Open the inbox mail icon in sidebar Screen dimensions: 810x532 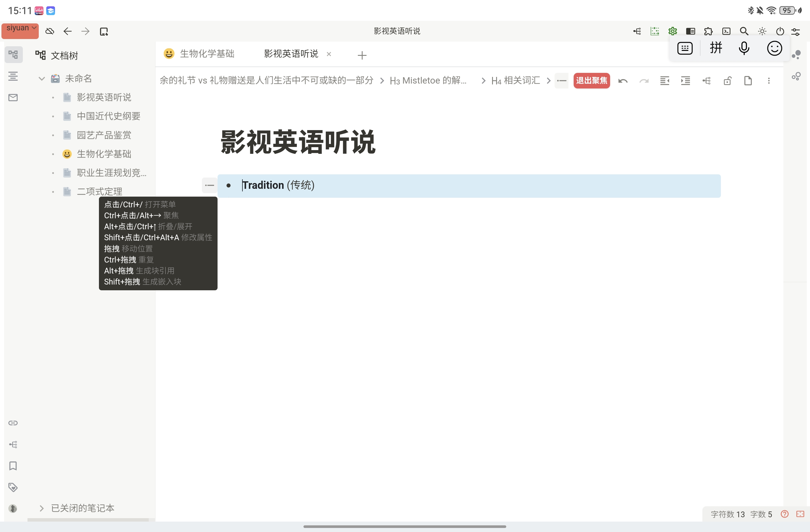[x=13, y=98]
